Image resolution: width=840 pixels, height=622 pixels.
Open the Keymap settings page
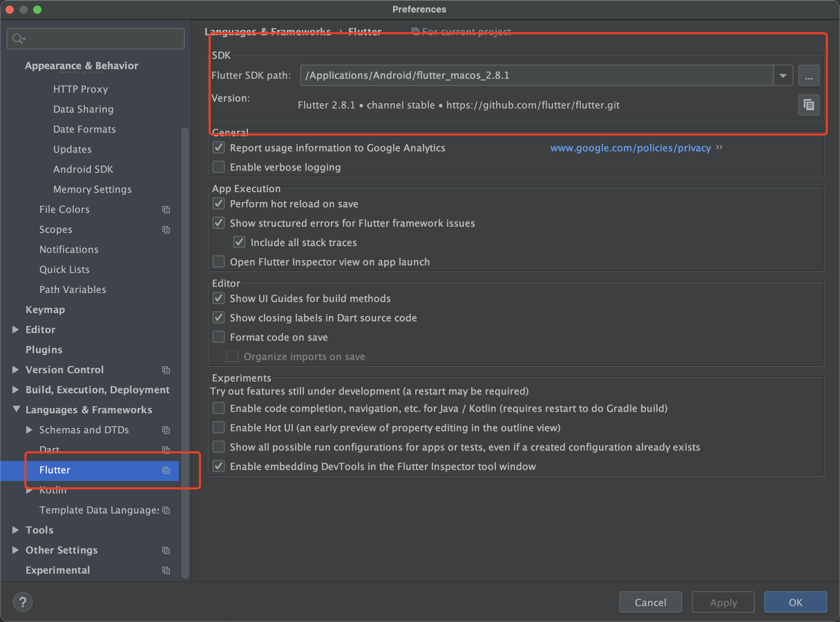pos(45,310)
